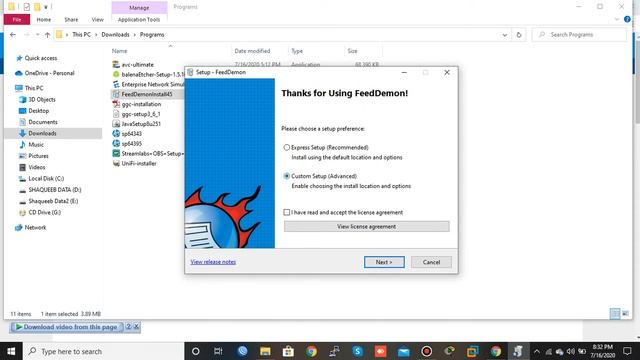This screenshot has width=640, height=360.
Task: Click View license agreement button
Action: 367,227
